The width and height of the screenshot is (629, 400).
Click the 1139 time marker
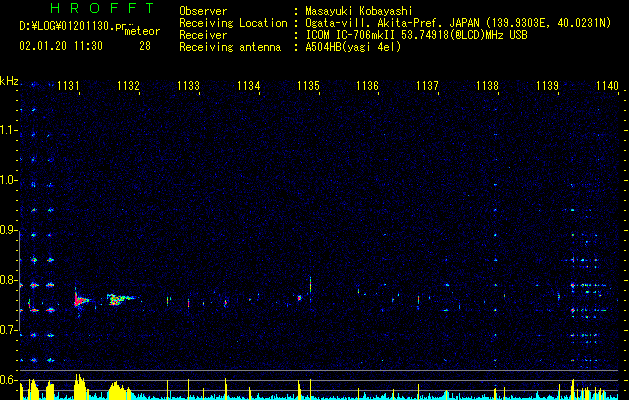point(547,86)
